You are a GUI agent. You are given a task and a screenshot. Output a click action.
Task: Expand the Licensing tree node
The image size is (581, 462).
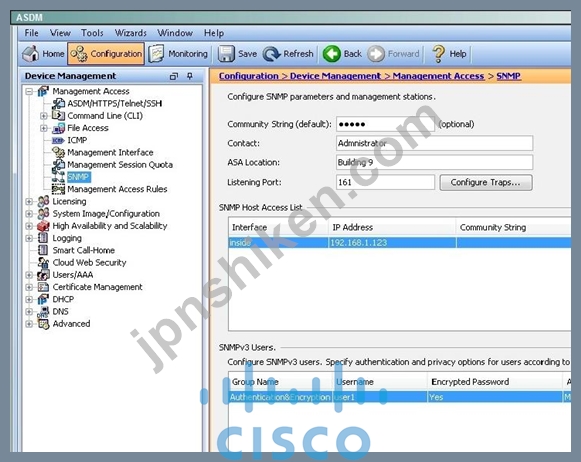point(29,201)
